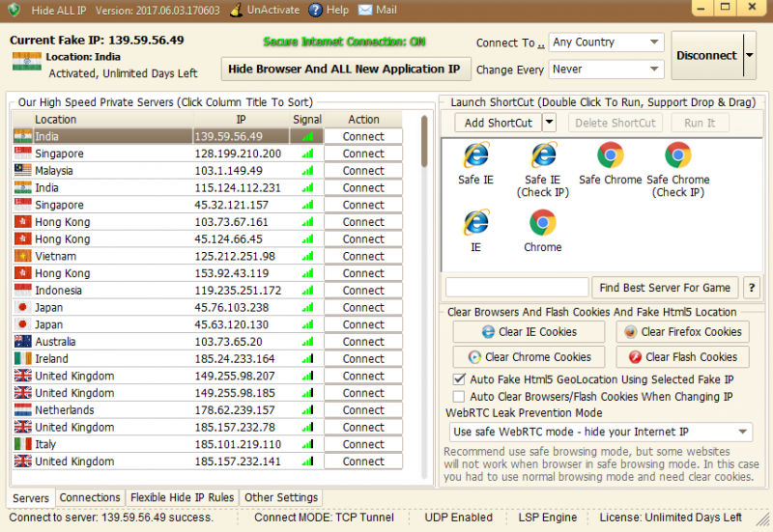Viewport: 773px width, 532px height.
Task: Switch to the Connections tab
Action: [x=90, y=497]
